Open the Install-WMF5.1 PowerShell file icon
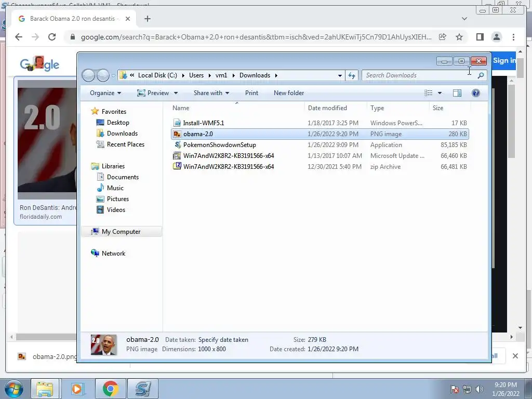The width and height of the screenshot is (532, 399). (x=177, y=123)
